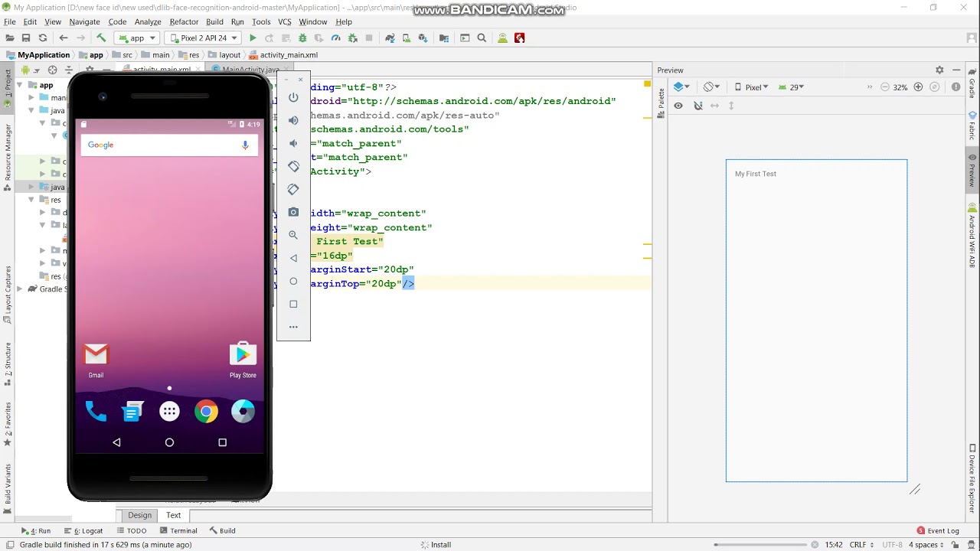980x551 pixels.
Task: Click emulator Rotate Right icon
Action: pyautogui.click(x=293, y=189)
